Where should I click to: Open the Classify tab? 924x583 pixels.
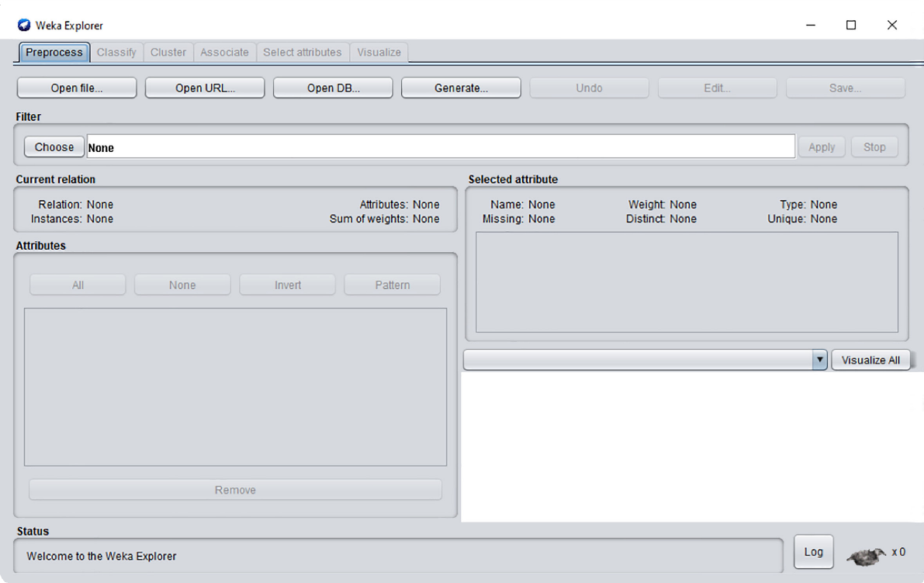point(116,53)
